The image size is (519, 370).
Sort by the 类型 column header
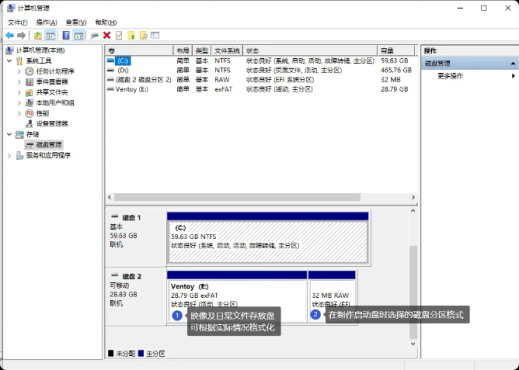(202, 51)
